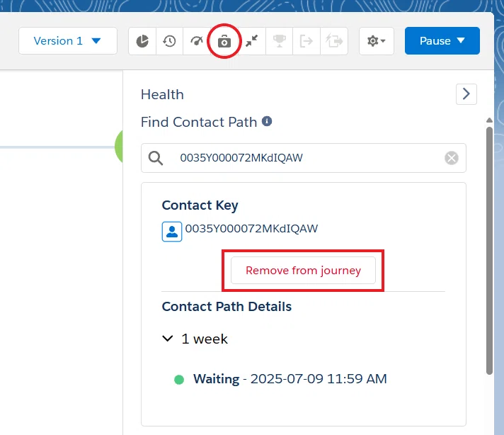Click the Contact Key heading
The width and height of the screenshot is (504, 435).
tap(200, 205)
